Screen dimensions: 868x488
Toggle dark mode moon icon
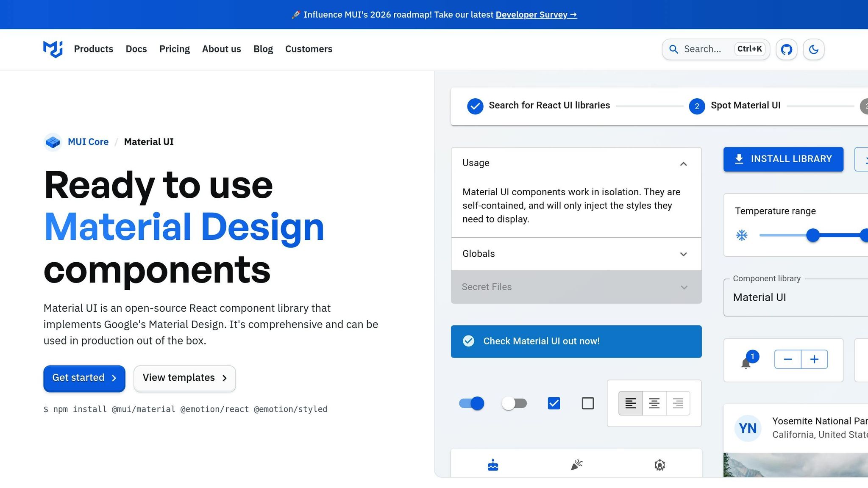[813, 50]
